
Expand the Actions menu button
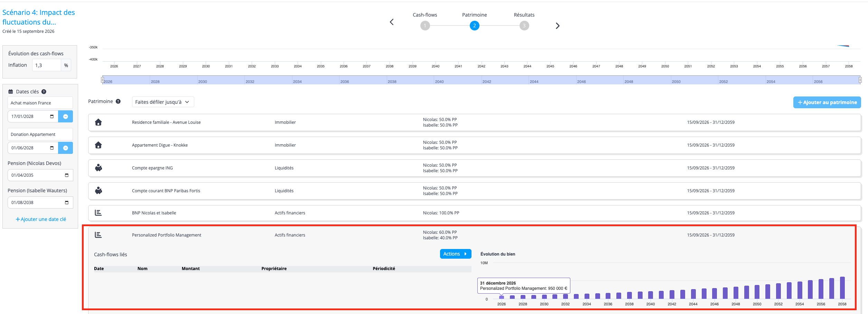tap(455, 254)
